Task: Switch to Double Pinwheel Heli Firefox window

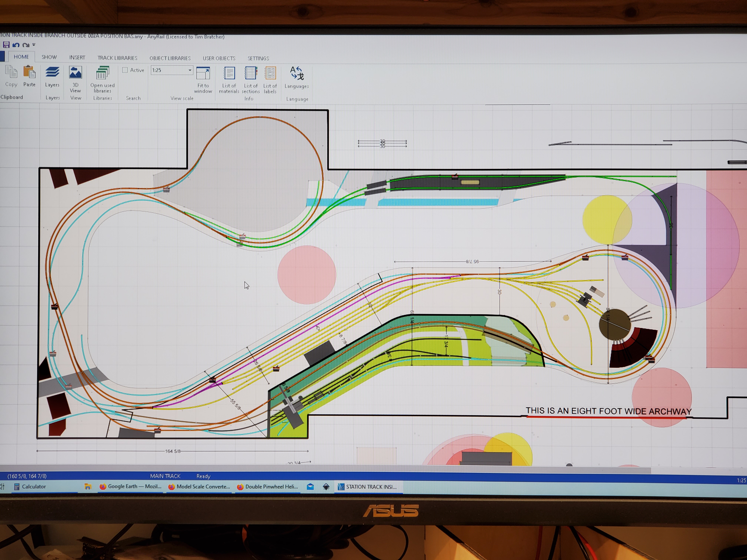Action: (x=268, y=486)
